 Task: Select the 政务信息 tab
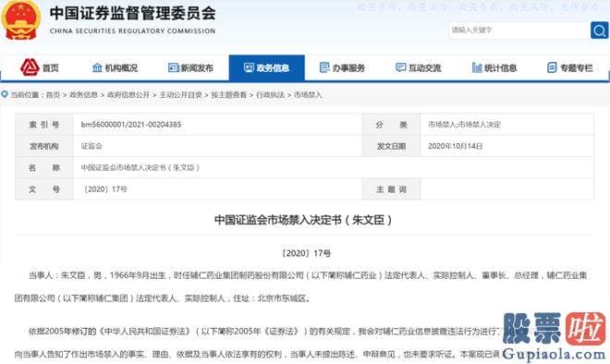coord(266,68)
